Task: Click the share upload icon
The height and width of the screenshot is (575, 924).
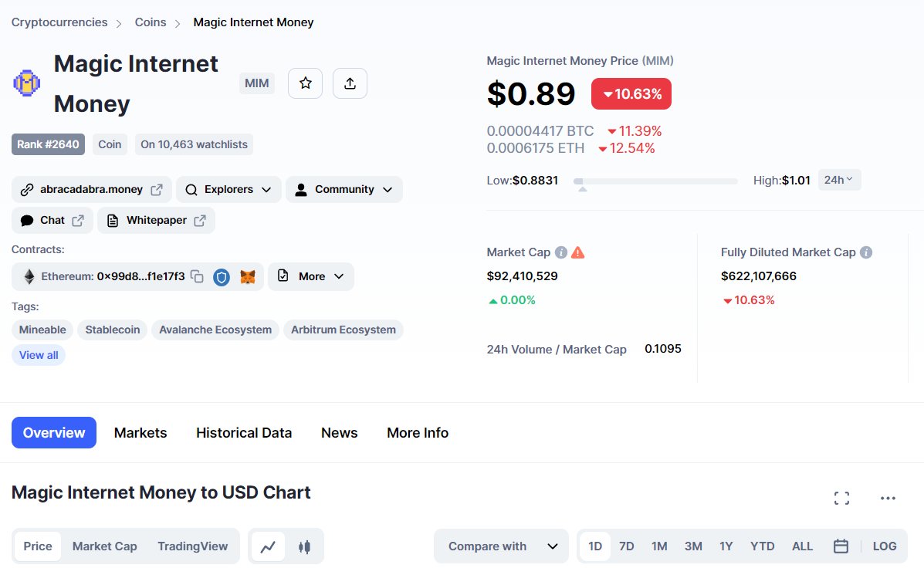Action: (x=350, y=83)
